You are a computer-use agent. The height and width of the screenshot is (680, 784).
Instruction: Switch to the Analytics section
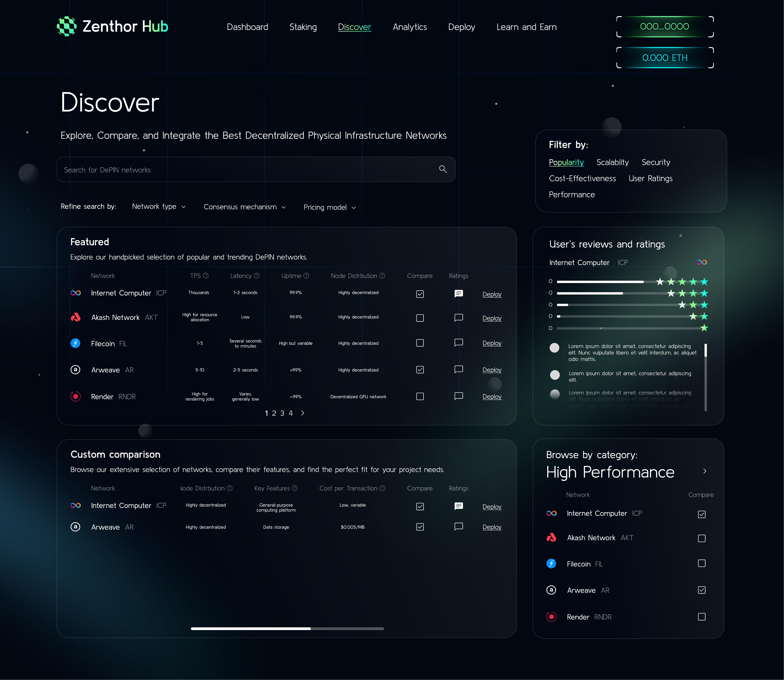410,27
